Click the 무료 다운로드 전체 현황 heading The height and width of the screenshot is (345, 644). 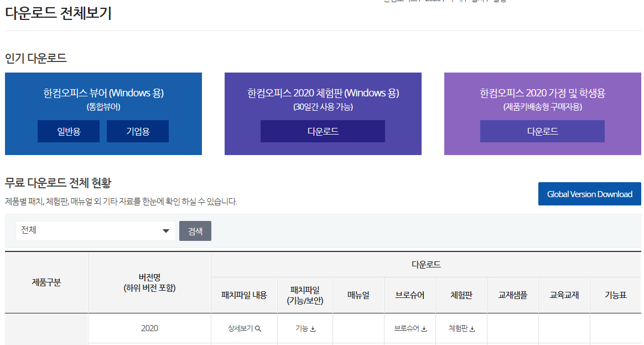click(x=58, y=183)
